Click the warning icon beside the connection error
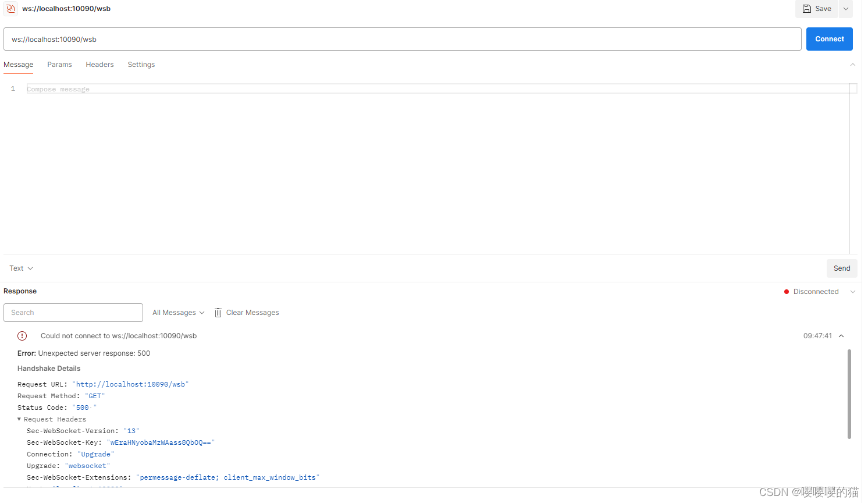The height and width of the screenshot is (503, 868). point(22,335)
